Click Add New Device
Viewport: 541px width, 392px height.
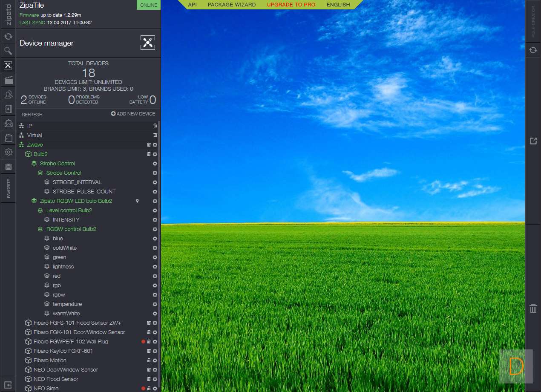133,114
